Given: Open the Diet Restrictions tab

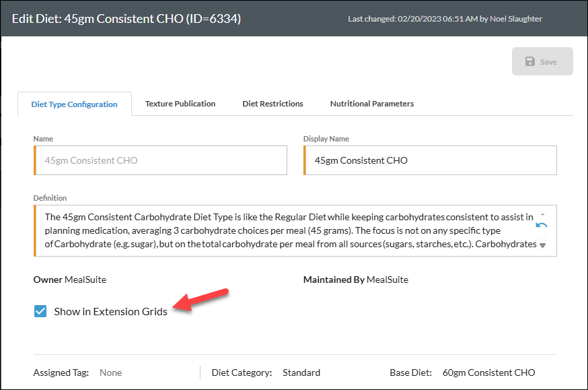Looking at the screenshot, I should tap(272, 104).
